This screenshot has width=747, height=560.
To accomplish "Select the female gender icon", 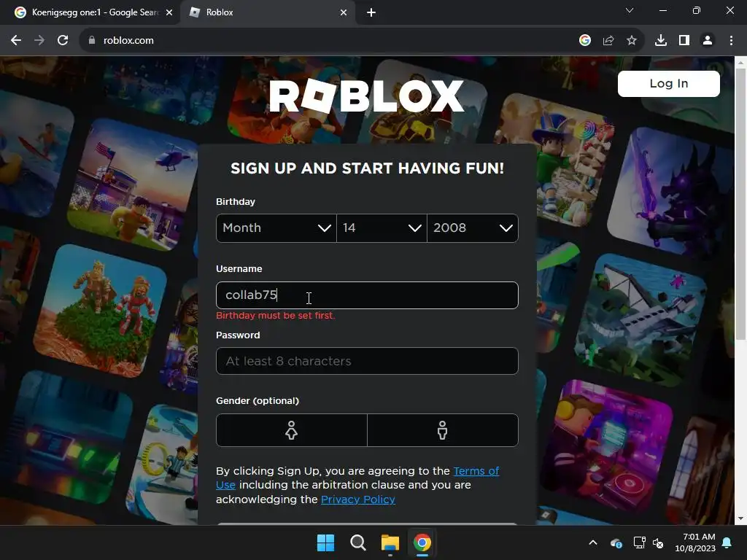I will click(x=292, y=430).
